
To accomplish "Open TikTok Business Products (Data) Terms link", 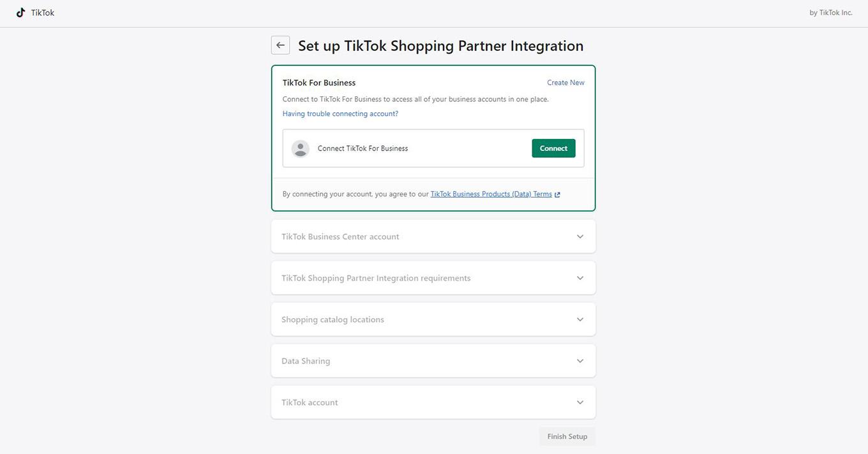I will coord(491,194).
